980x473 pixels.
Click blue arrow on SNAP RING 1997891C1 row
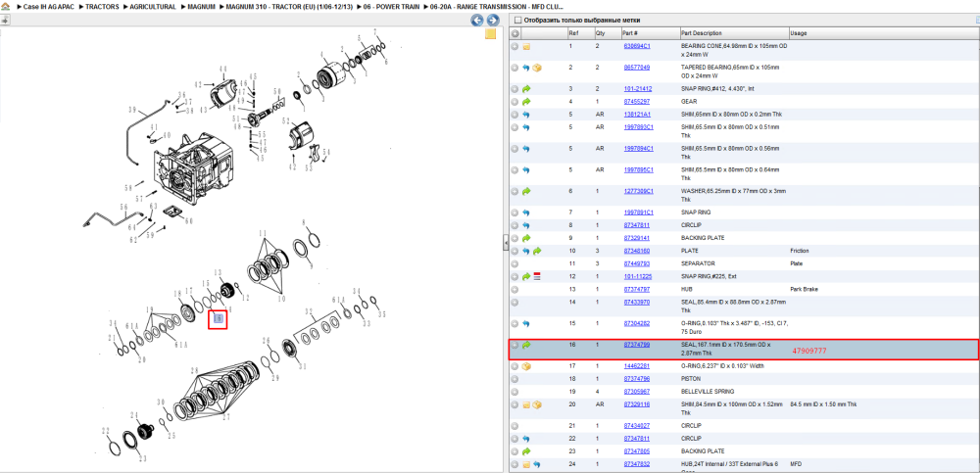pos(526,213)
